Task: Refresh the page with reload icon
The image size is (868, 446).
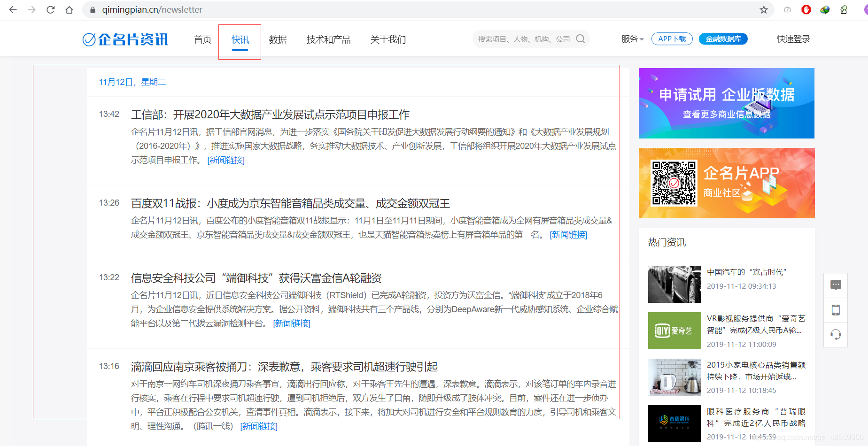Action: pyautogui.click(x=50, y=9)
